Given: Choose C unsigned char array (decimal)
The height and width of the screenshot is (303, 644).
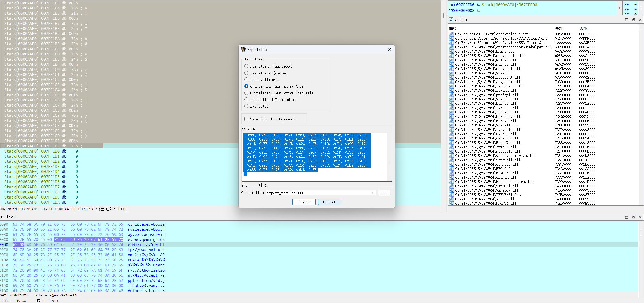Looking at the screenshot, I should tap(246, 93).
